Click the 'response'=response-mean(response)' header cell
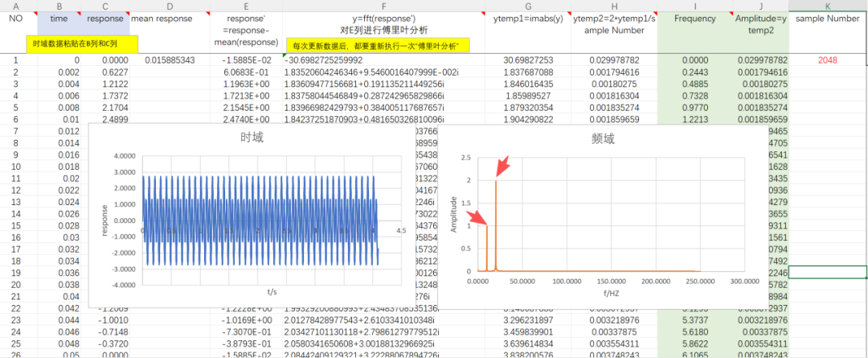 coord(247,33)
